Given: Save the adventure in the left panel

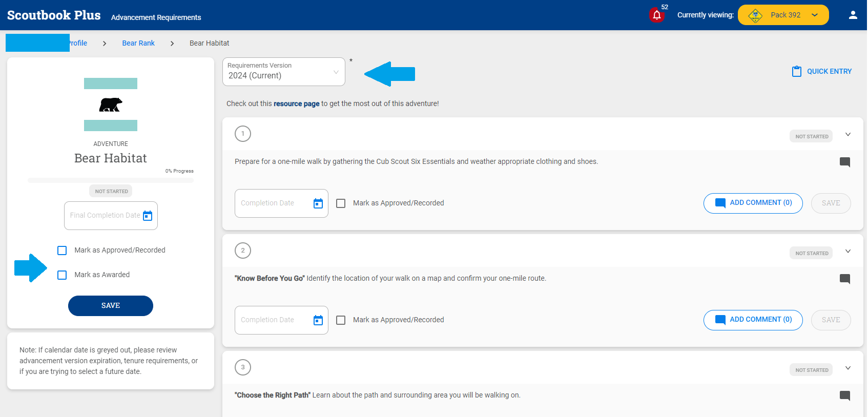Looking at the screenshot, I should coord(111,306).
